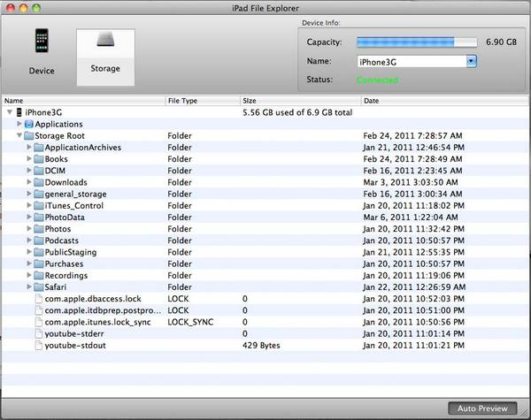Click the Mar 6, 2011 1:22:04 AM date
The image size is (531, 420).
point(411,218)
